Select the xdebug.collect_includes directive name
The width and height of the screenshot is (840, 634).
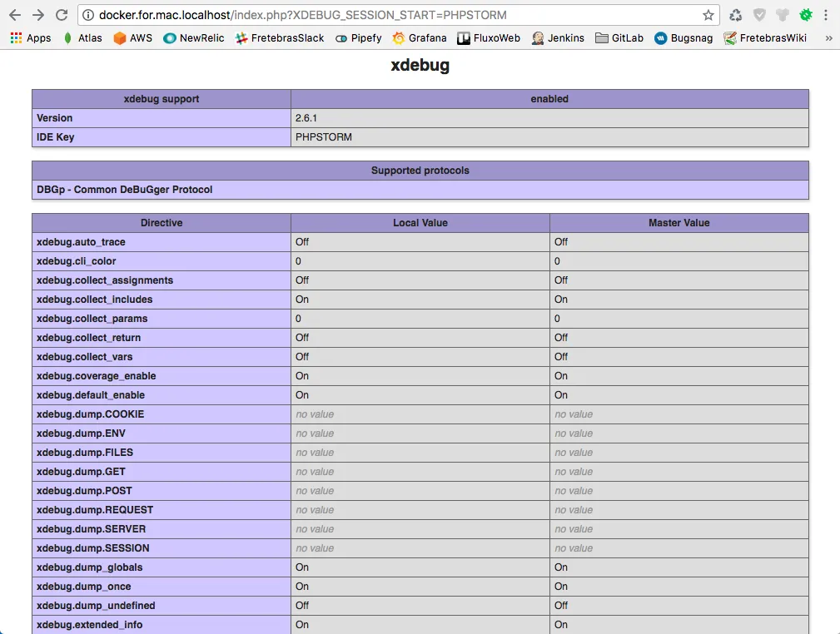(94, 300)
